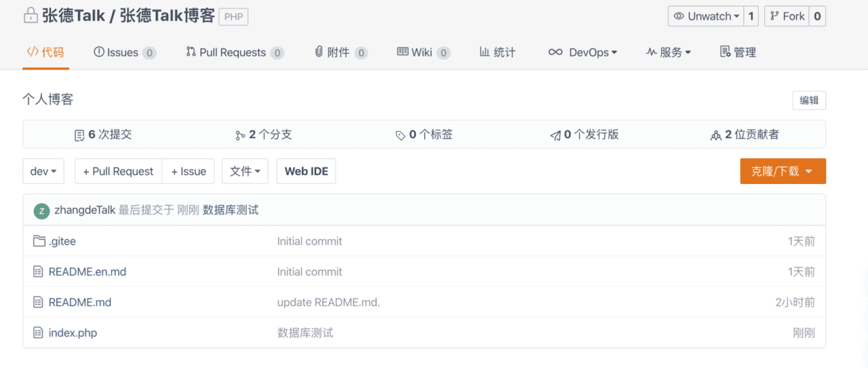This screenshot has width=868, height=368.
Task: Click the DevOps infinity icon
Action: click(x=555, y=52)
